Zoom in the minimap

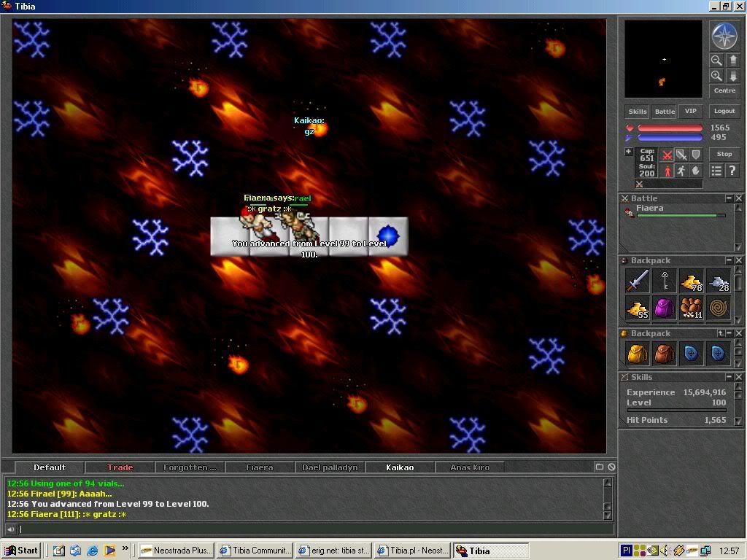point(716,76)
